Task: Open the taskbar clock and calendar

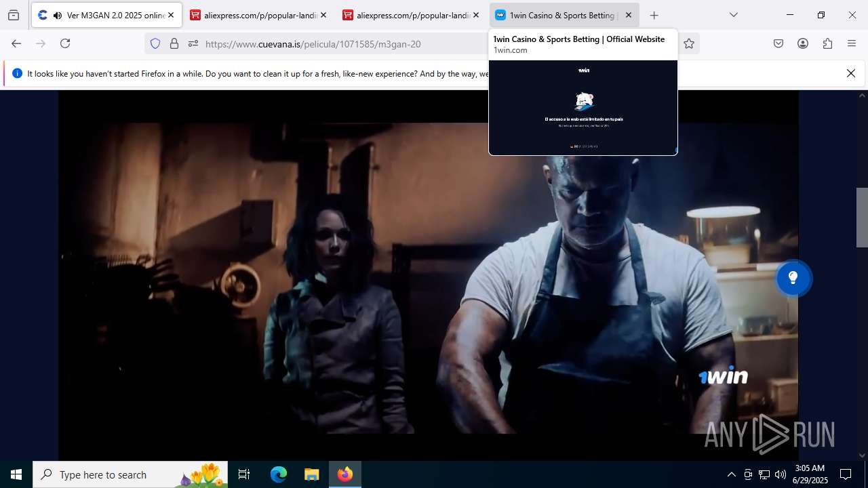Action: 810,474
